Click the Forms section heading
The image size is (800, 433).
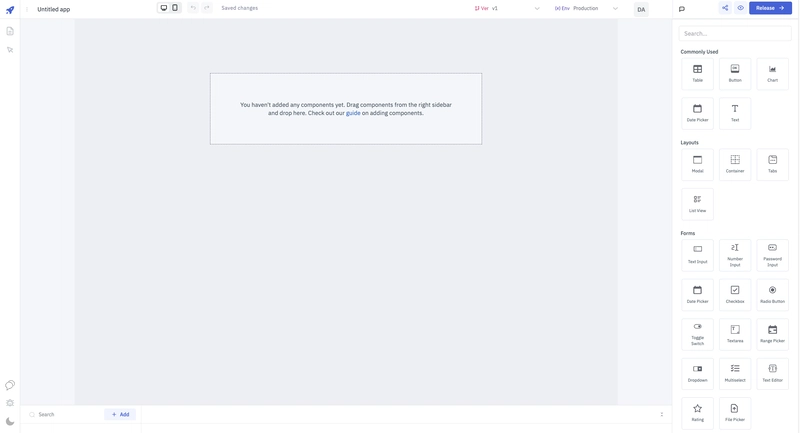click(688, 234)
